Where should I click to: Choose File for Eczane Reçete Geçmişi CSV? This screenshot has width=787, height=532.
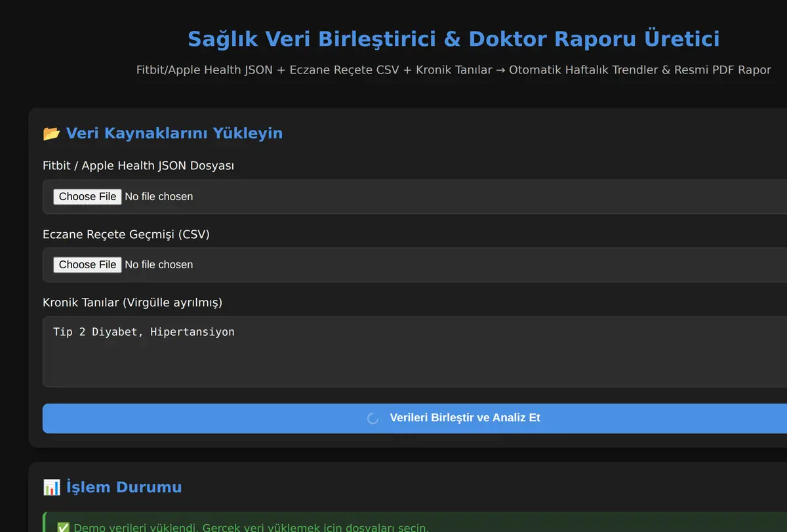(87, 265)
